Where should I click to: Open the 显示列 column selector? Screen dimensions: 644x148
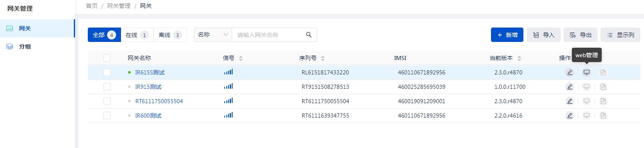pos(620,35)
